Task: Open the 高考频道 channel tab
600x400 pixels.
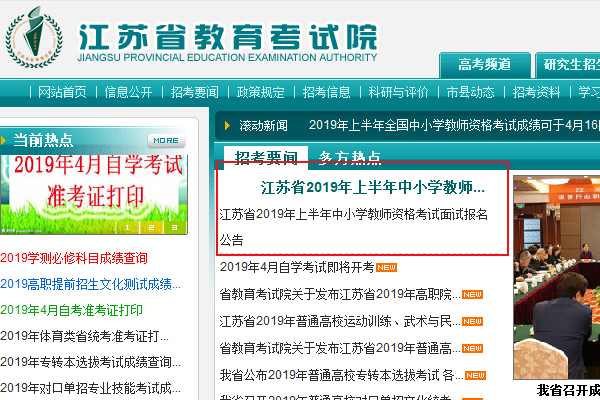Action: click(485, 65)
